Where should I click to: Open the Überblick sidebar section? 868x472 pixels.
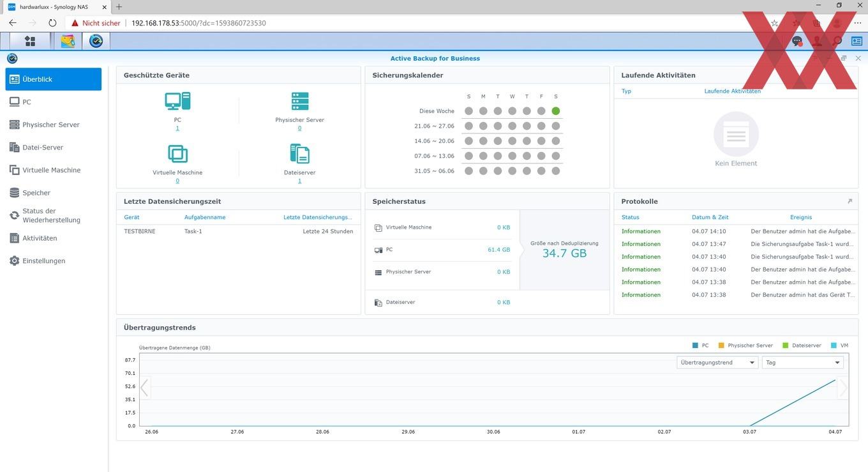tap(54, 79)
